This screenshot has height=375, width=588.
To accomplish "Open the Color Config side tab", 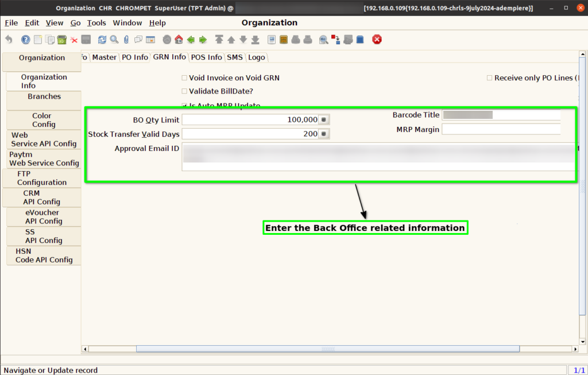I will point(44,120).
